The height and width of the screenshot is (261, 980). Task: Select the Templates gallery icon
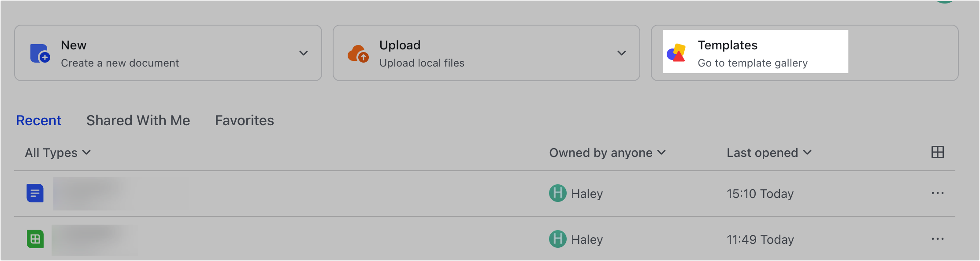click(676, 52)
